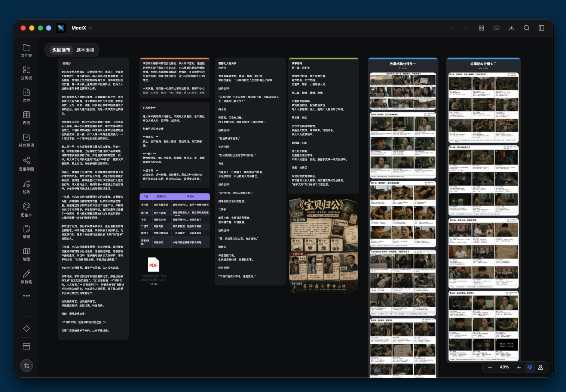Click the MociX app logo
The width and height of the screenshot is (566, 392).
pyautogui.click(x=61, y=28)
